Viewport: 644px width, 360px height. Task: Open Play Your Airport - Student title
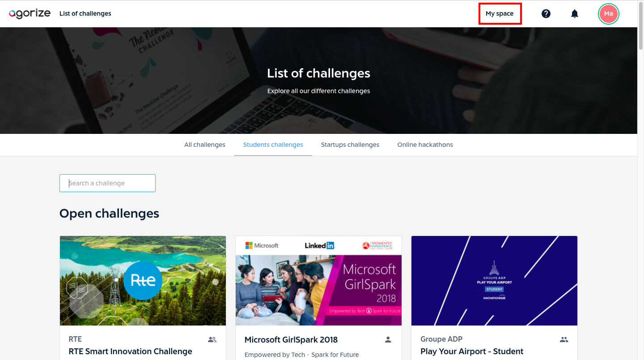pos(472,351)
